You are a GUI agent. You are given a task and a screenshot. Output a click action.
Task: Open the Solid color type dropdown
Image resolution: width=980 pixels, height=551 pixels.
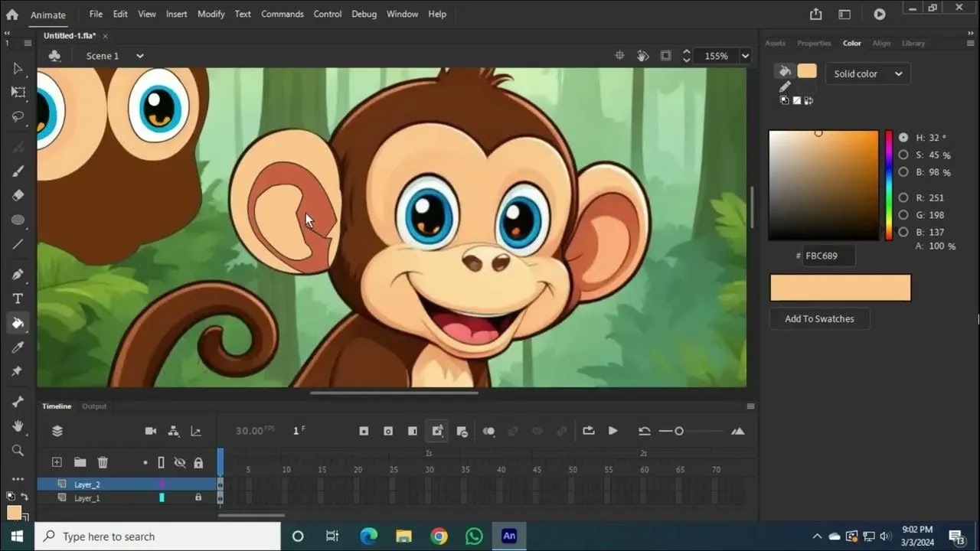[867, 74]
